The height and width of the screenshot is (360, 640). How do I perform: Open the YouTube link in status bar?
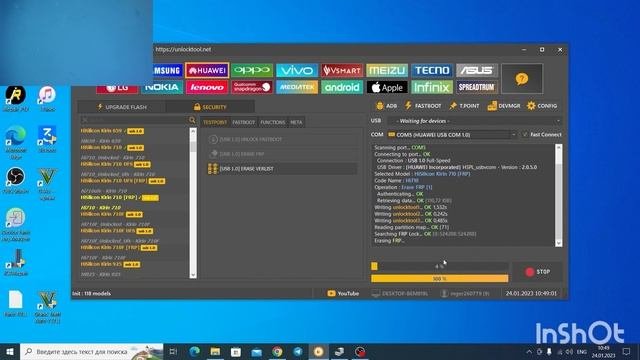(343, 293)
